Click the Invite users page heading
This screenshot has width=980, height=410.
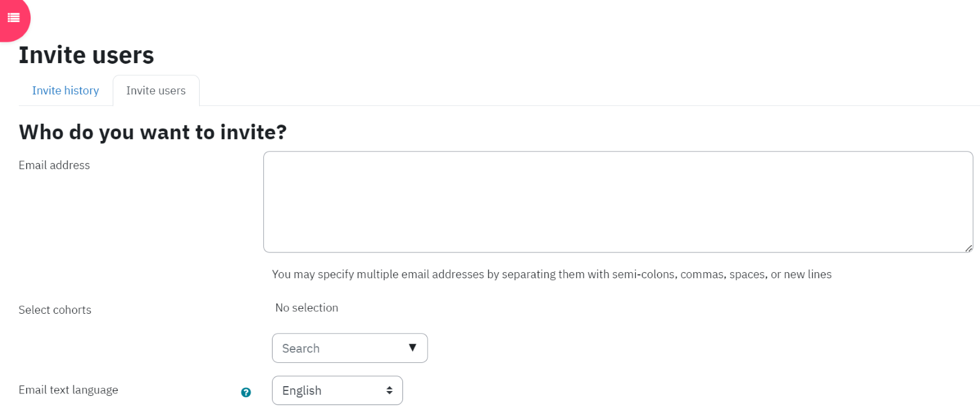(x=86, y=55)
